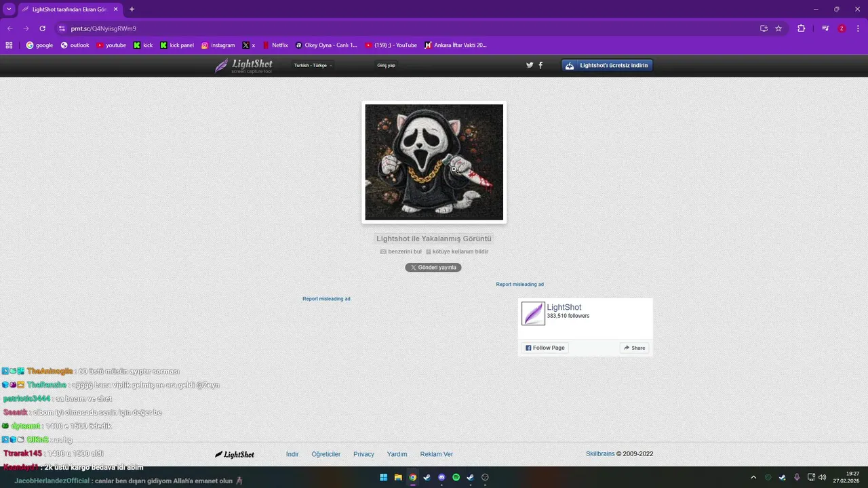Image resolution: width=868 pixels, height=488 pixels.
Task: Click the browser forward arrow
Action: [x=26, y=28]
